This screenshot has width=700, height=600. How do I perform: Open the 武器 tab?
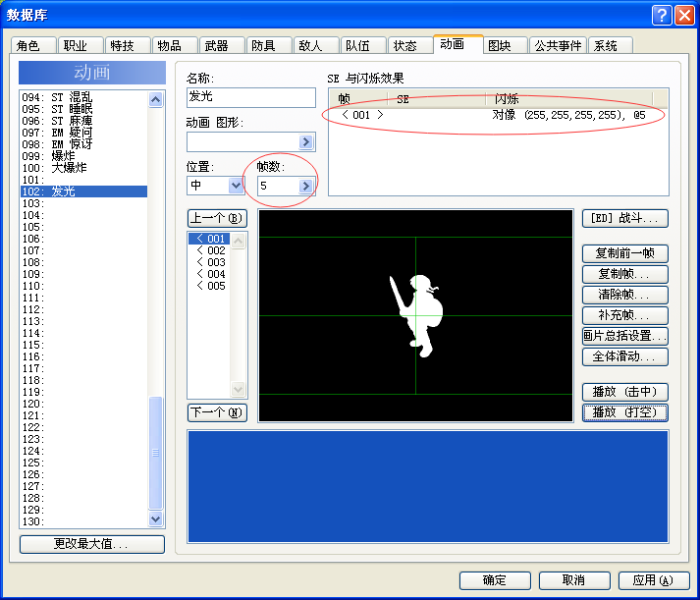222,45
